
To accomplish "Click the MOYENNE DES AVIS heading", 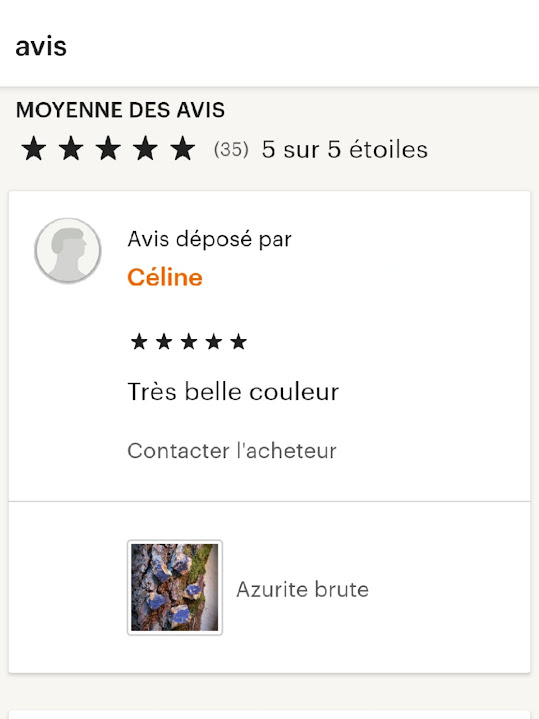I will 120,110.
